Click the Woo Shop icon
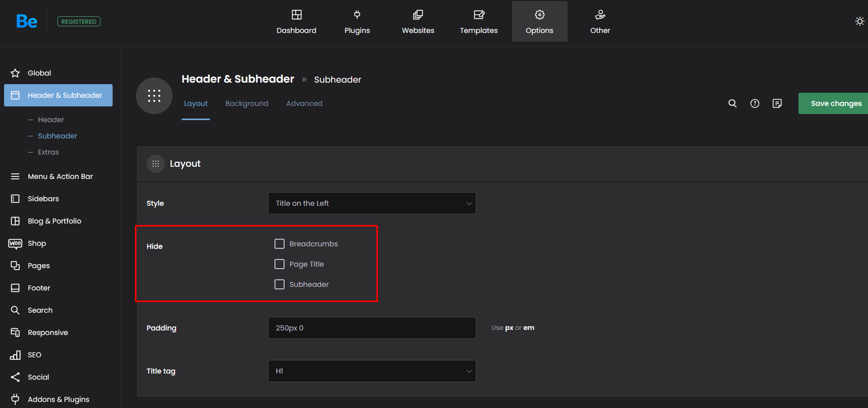This screenshot has width=868, height=408. click(15, 243)
